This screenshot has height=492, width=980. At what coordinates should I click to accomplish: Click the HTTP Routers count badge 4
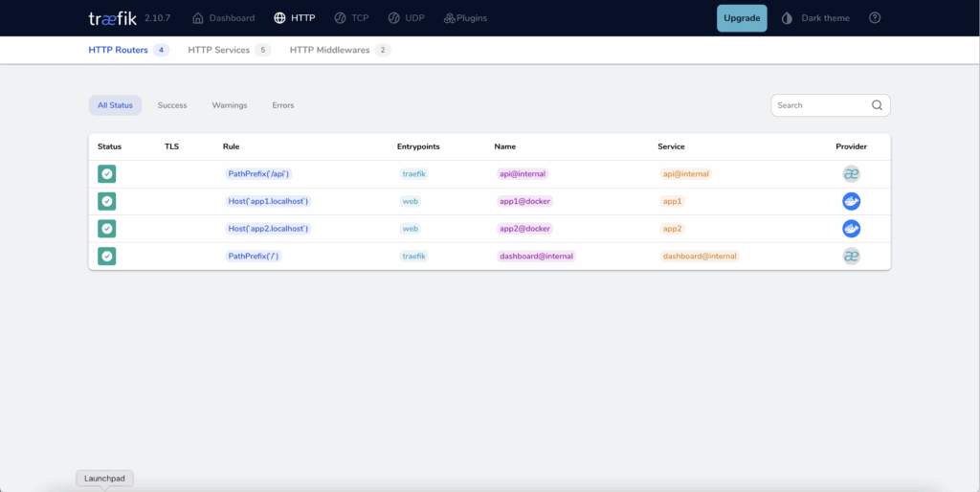(x=161, y=50)
